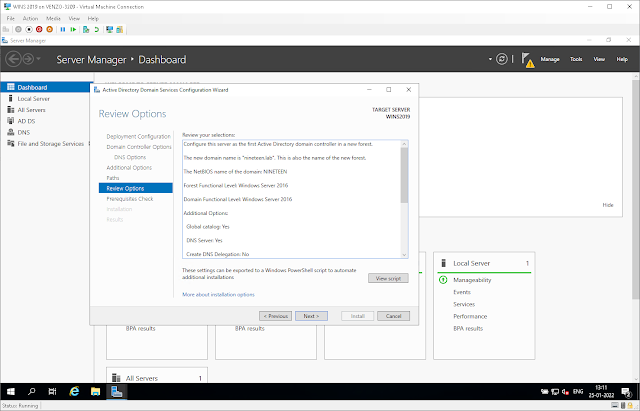Go to Additional Options step

129,168
